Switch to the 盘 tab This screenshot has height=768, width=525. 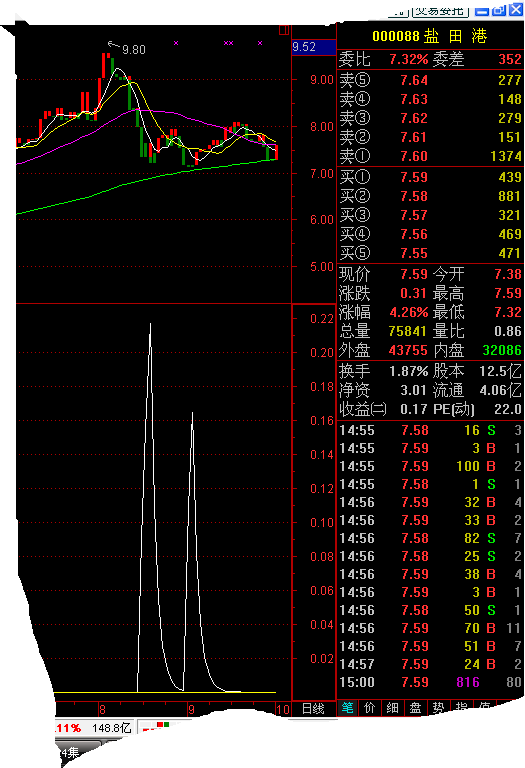click(415, 708)
